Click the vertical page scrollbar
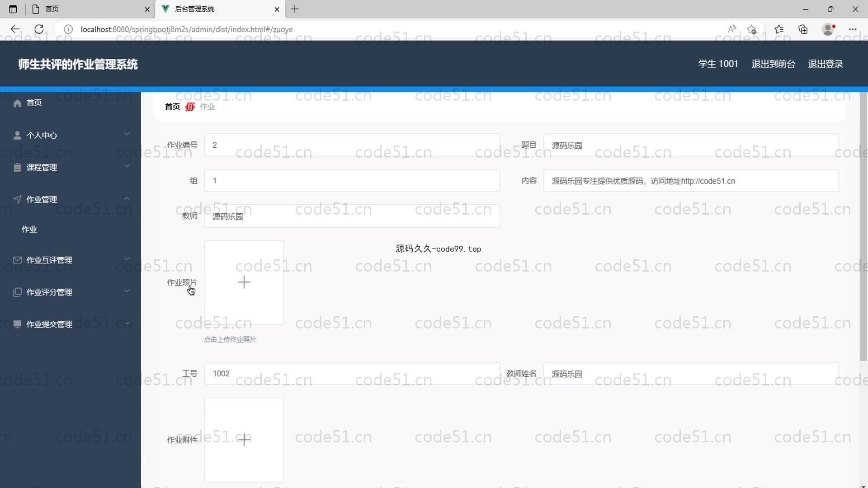This screenshot has height=488, width=868. tap(863, 226)
